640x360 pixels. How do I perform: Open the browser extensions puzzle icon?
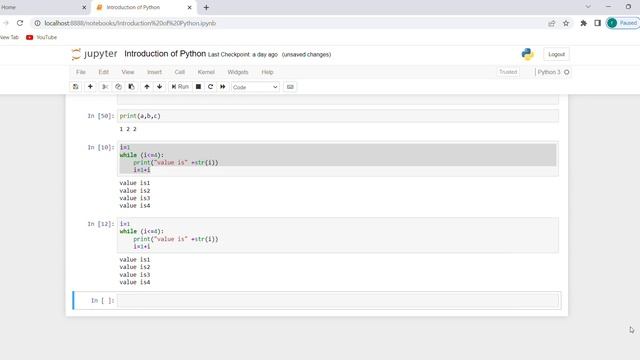[584, 23]
